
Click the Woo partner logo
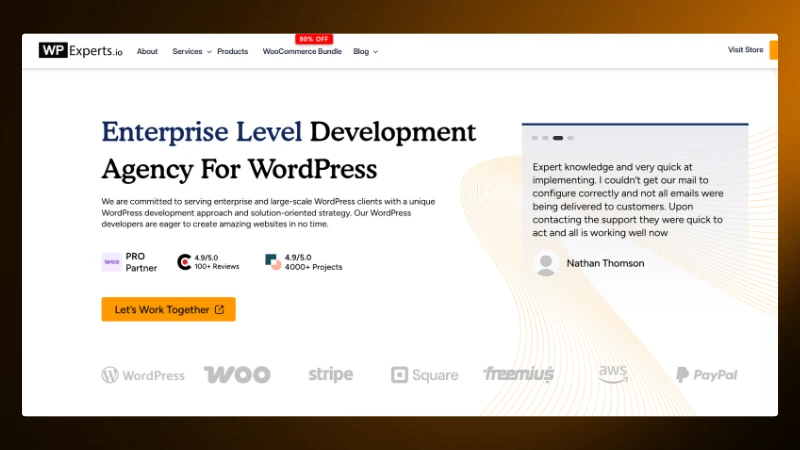tap(237, 374)
